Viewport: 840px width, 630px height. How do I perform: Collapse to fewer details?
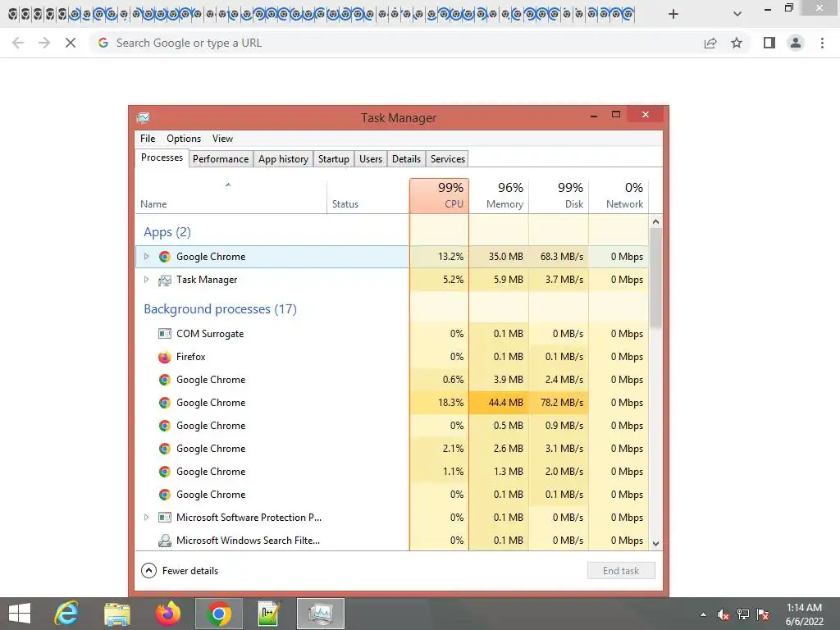coord(180,571)
